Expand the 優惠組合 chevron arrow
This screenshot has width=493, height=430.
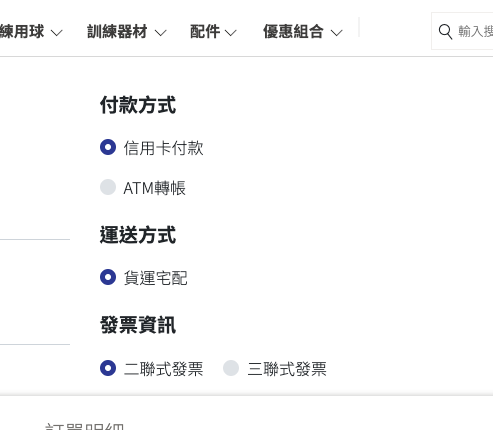click(336, 33)
